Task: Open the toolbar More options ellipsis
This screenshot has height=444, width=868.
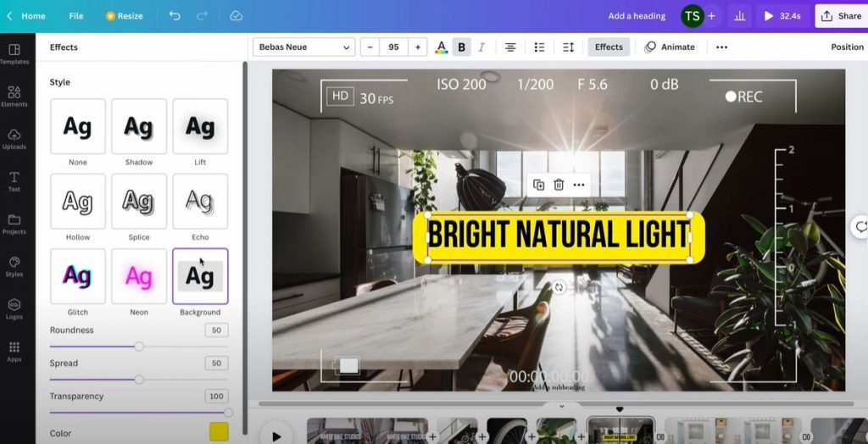Action: click(721, 47)
